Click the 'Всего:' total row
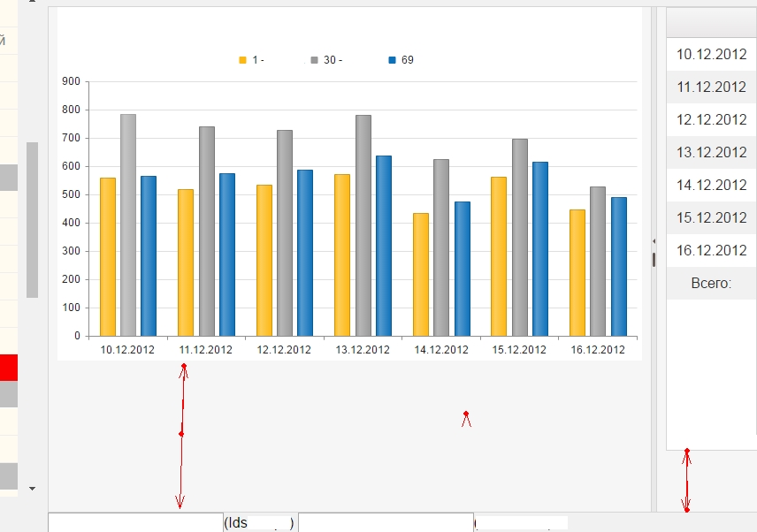 coord(711,283)
